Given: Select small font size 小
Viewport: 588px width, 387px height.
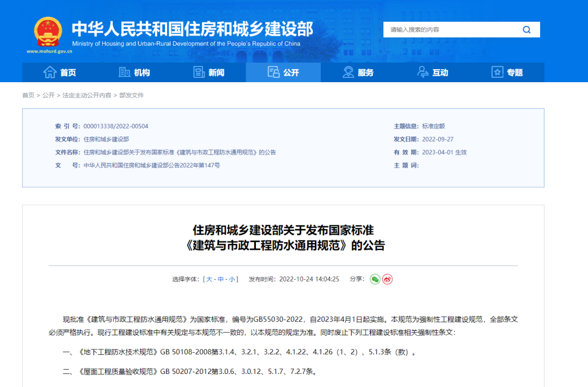Looking at the screenshot, I should point(232,279).
